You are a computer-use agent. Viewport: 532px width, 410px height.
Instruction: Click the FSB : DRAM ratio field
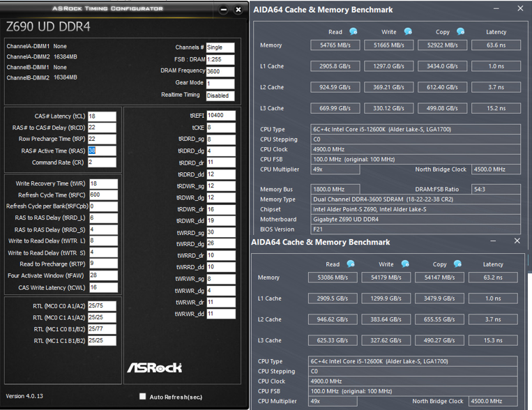click(x=220, y=59)
